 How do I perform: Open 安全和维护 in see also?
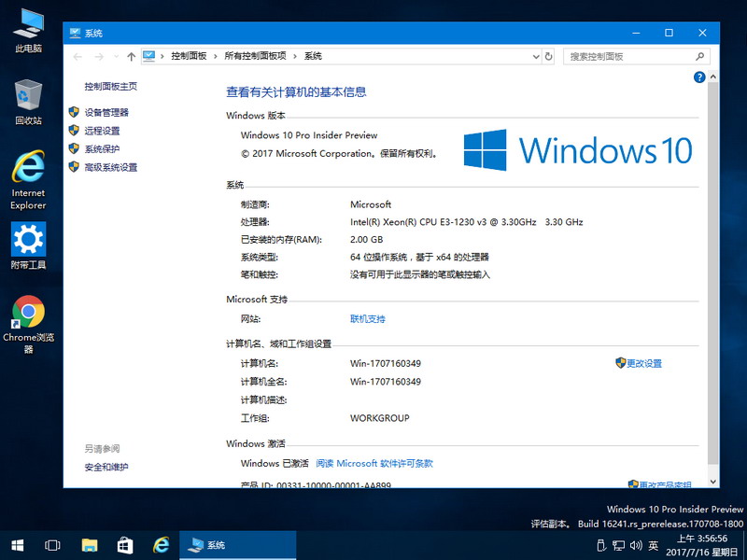pyautogui.click(x=106, y=468)
